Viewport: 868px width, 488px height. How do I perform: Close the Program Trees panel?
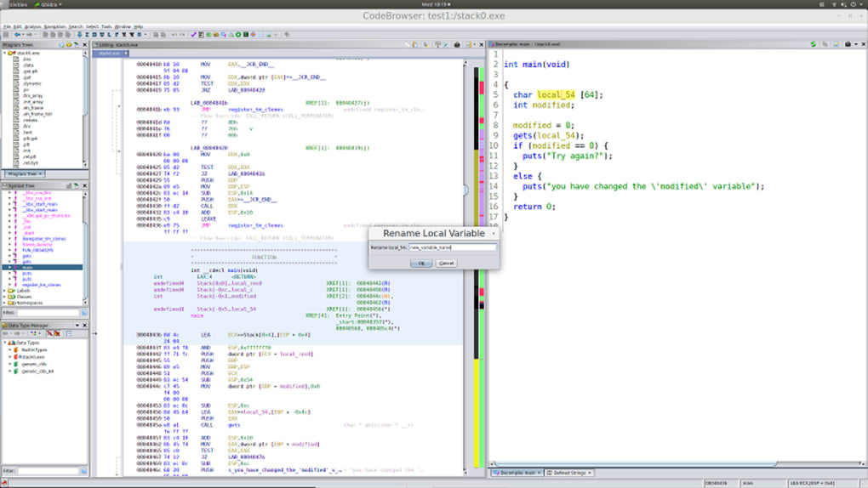click(83, 44)
